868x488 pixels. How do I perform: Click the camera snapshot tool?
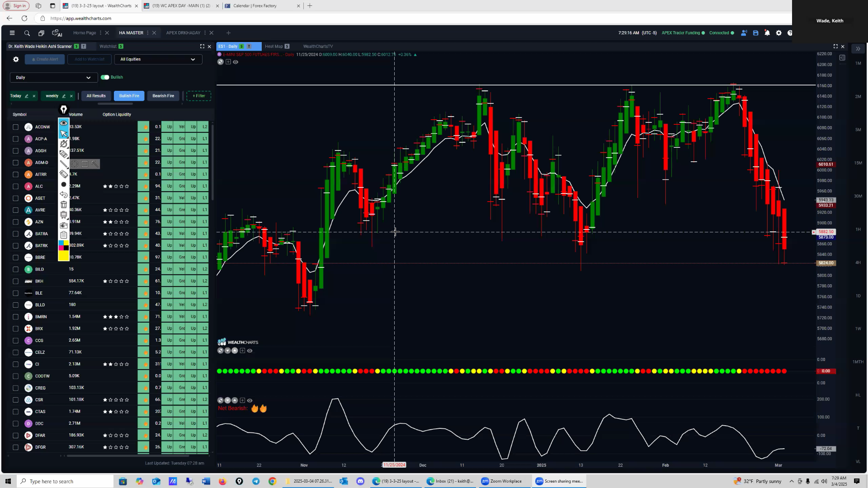pos(64,225)
